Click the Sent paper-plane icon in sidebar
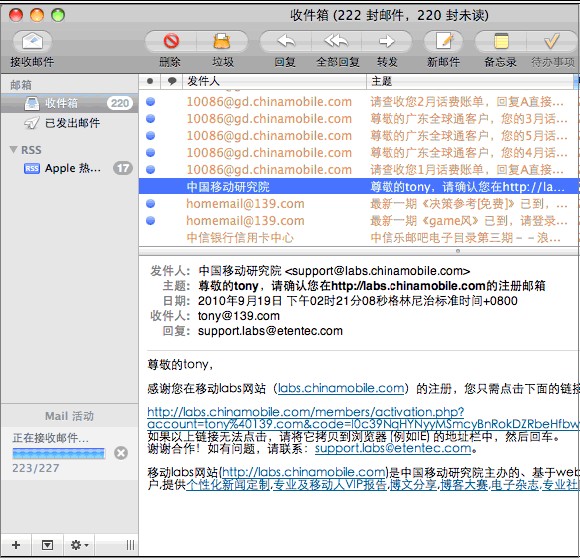This screenshot has width=580, height=560. (31, 123)
